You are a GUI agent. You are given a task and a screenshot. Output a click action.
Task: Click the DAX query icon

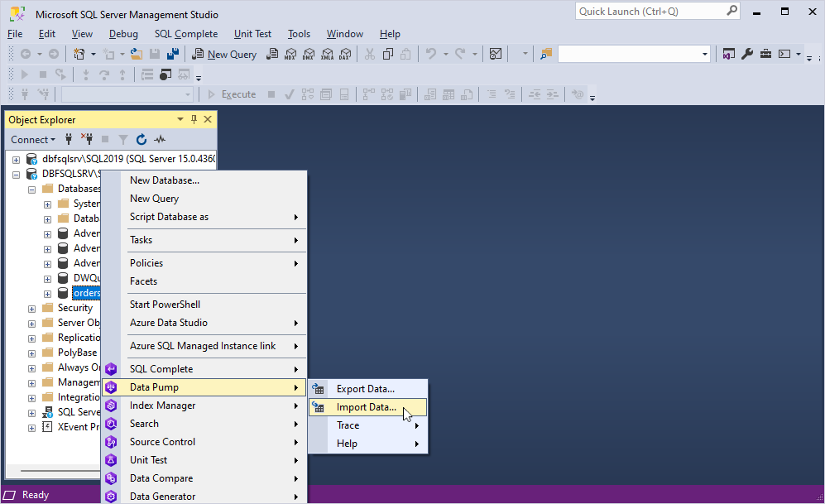(344, 54)
